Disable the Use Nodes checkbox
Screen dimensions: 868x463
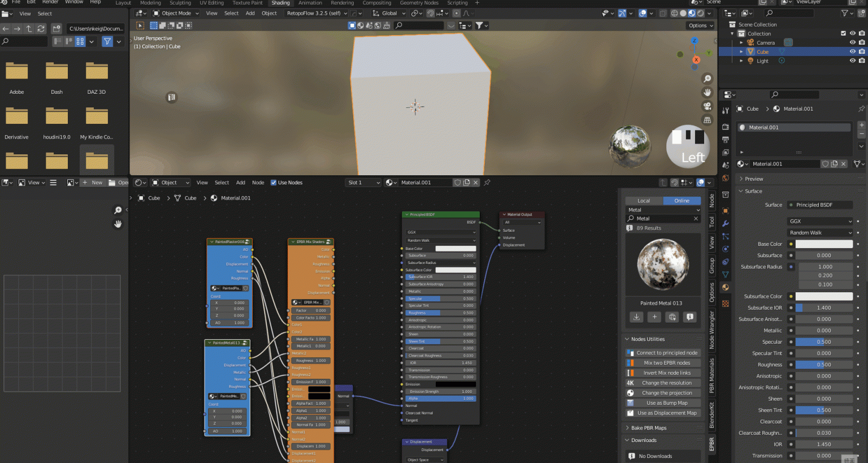pyautogui.click(x=274, y=182)
